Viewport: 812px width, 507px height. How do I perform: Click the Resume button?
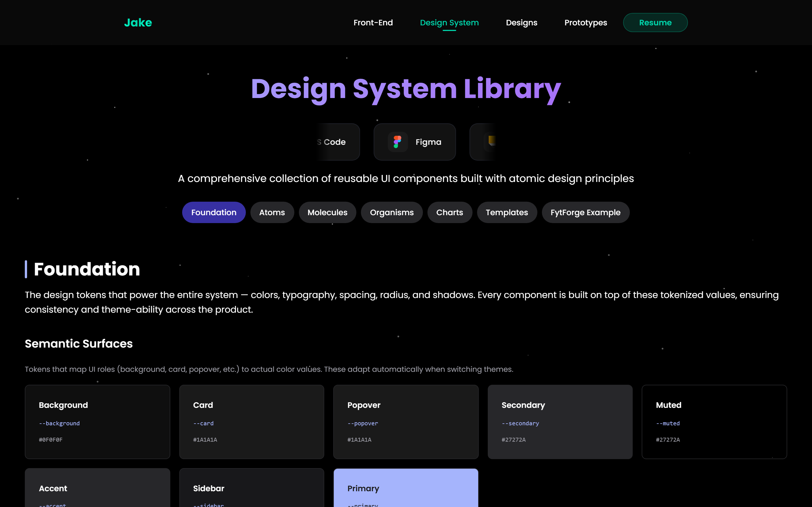[655, 23]
